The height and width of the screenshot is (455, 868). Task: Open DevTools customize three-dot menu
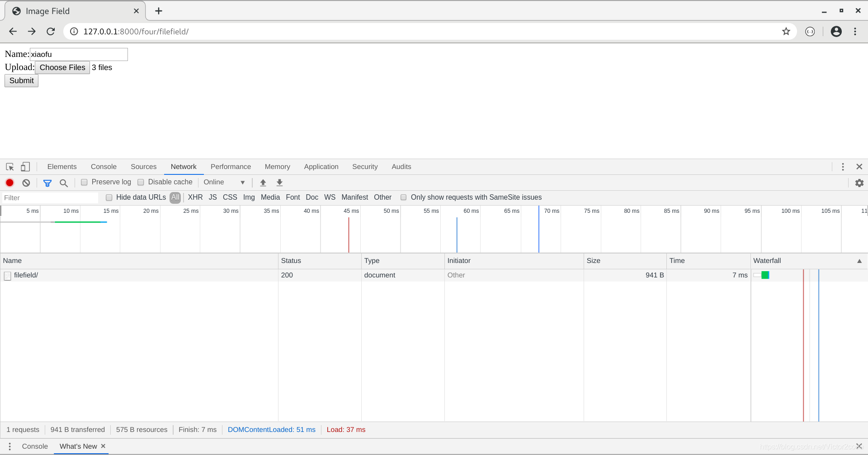tap(843, 167)
